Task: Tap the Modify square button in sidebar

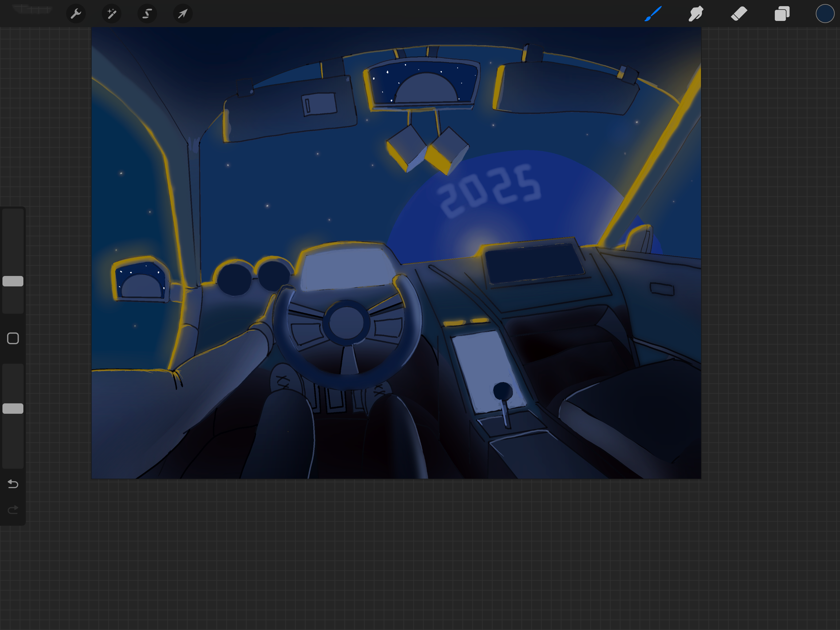Action: tap(13, 338)
